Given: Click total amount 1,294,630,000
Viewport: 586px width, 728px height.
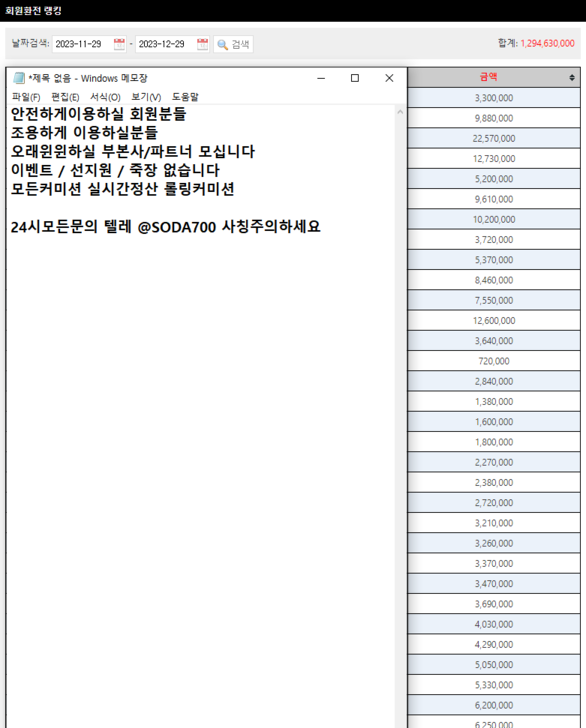Looking at the screenshot, I should point(547,44).
